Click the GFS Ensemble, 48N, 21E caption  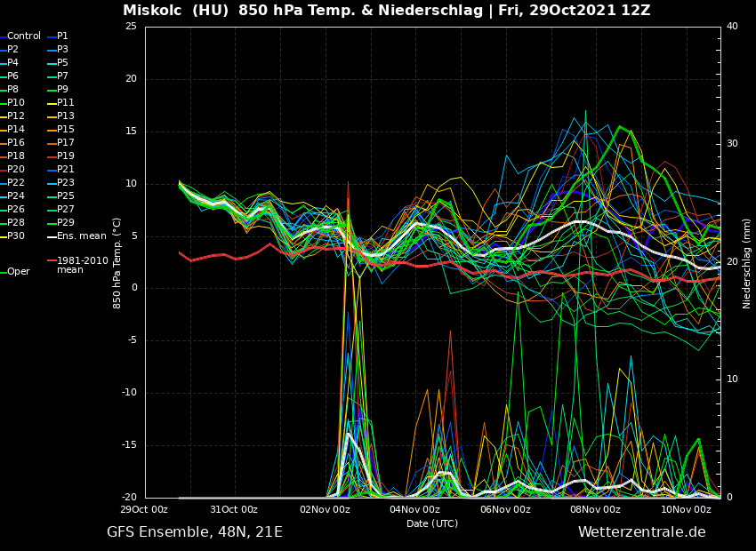pos(195,532)
